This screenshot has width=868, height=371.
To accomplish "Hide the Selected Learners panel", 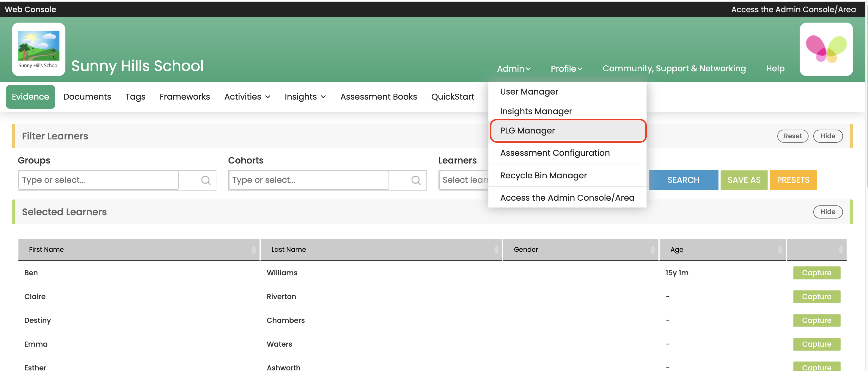I will coord(828,212).
